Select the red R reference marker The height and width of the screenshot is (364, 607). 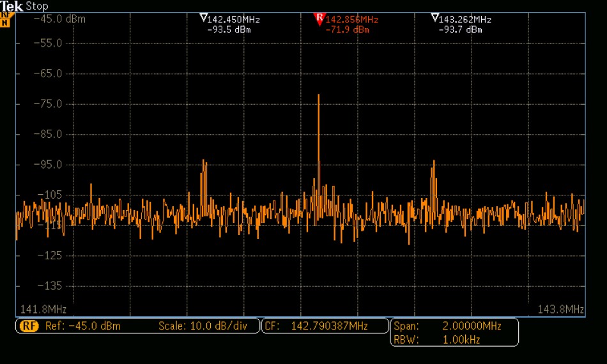click(x=319, y=19)
